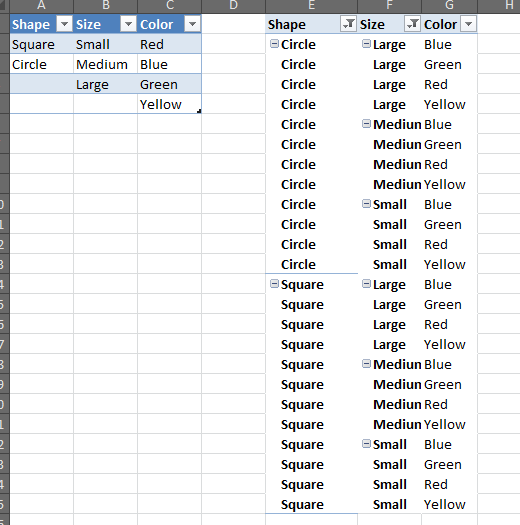Select the Blue cell in column C
This screenshot has height=525, width=520.
169,64
